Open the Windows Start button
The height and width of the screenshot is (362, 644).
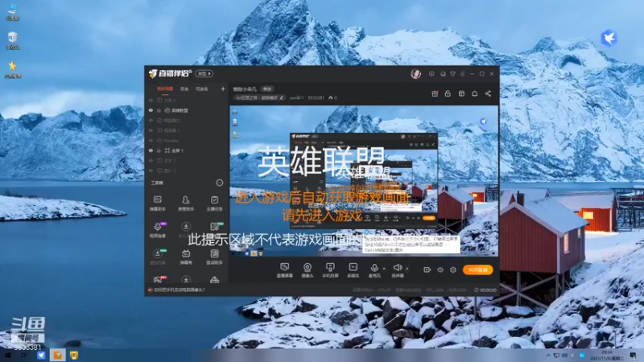coord(8,355)
